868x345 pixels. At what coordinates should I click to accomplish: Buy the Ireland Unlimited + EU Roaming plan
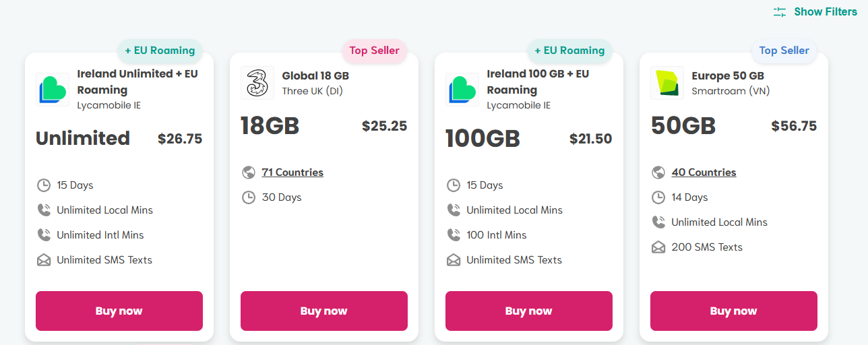coord(119,311)
